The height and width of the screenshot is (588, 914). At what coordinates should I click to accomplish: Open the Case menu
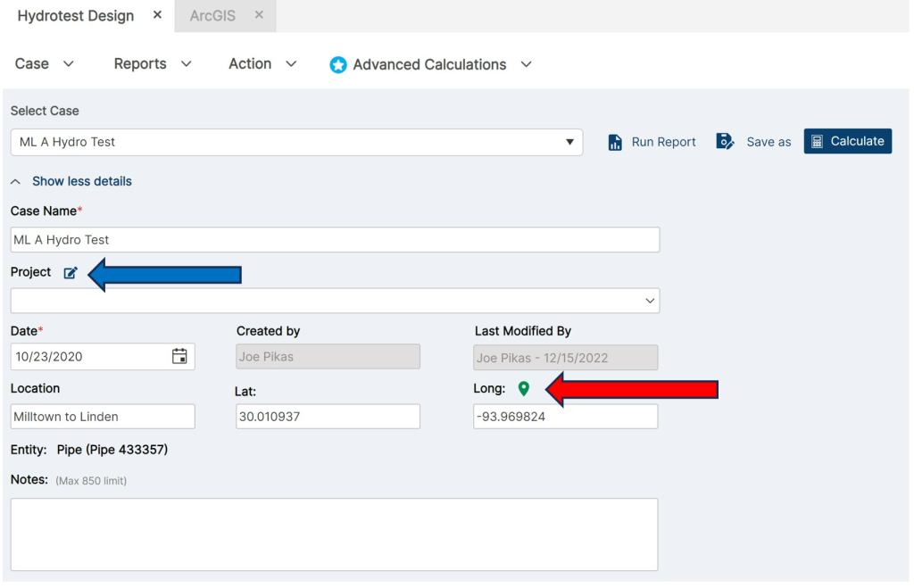coord(45,63)
